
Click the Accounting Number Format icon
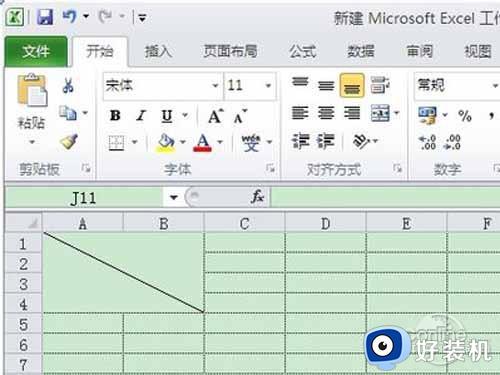pyautogui.click(x=427, y=115)
